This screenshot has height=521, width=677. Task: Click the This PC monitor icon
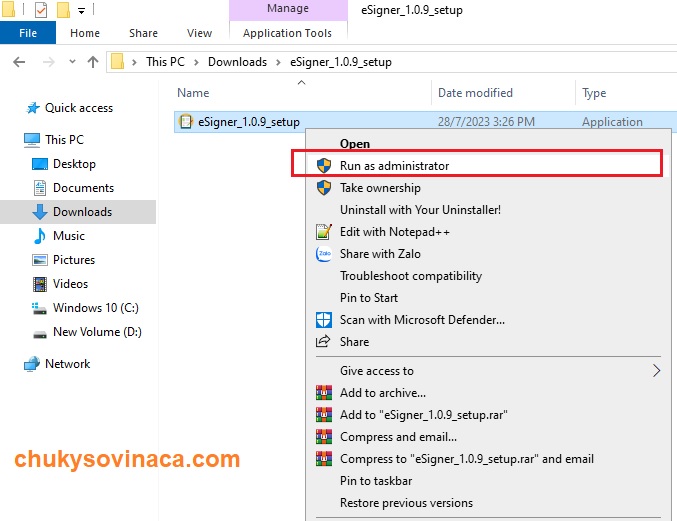[x=32, y=140]
